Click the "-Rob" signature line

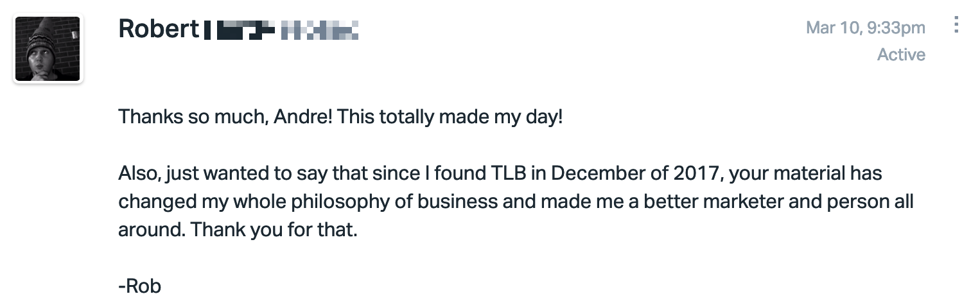[139, 286]
